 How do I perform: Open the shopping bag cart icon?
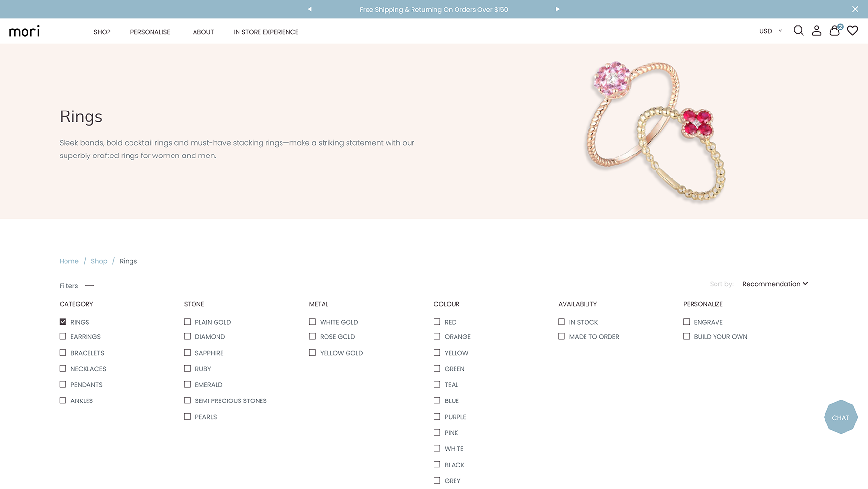[835, 31]
